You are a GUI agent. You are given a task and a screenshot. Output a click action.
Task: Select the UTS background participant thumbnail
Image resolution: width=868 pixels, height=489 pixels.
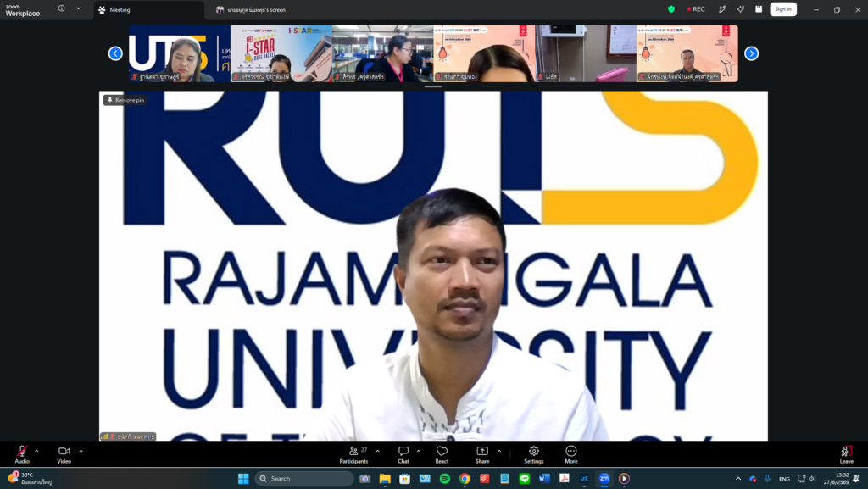click(x=180, y=53)
